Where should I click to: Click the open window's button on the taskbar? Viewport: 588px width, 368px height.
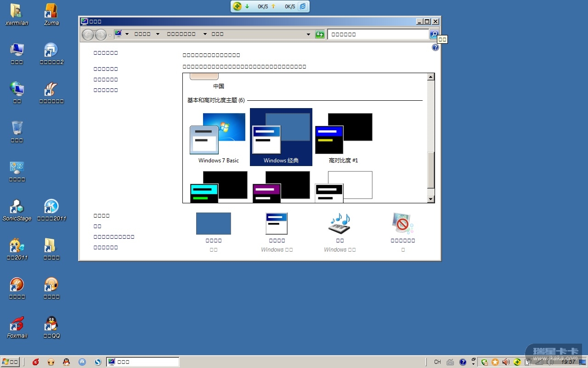tap(142, 362)
